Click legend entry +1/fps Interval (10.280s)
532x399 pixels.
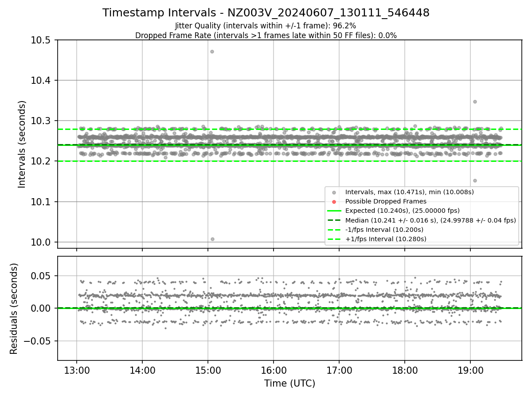coord(386,239)
